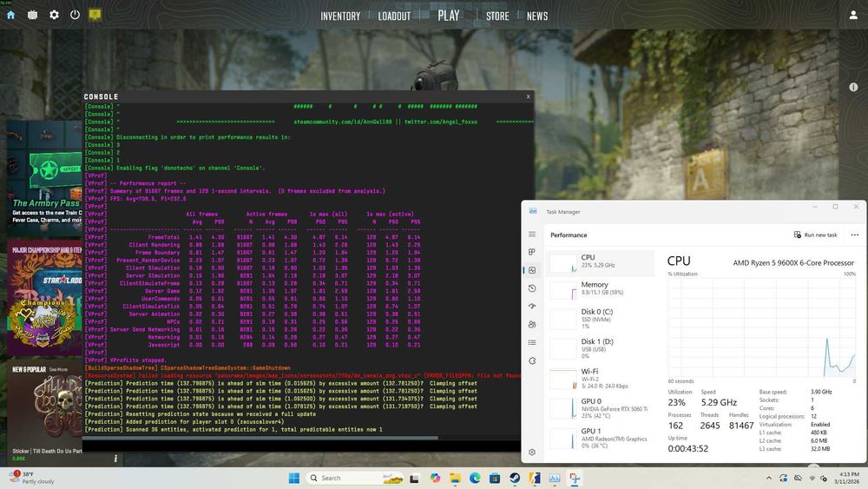Open Windows Start menu
Screen dimensions: 868x489
(294, 478)
